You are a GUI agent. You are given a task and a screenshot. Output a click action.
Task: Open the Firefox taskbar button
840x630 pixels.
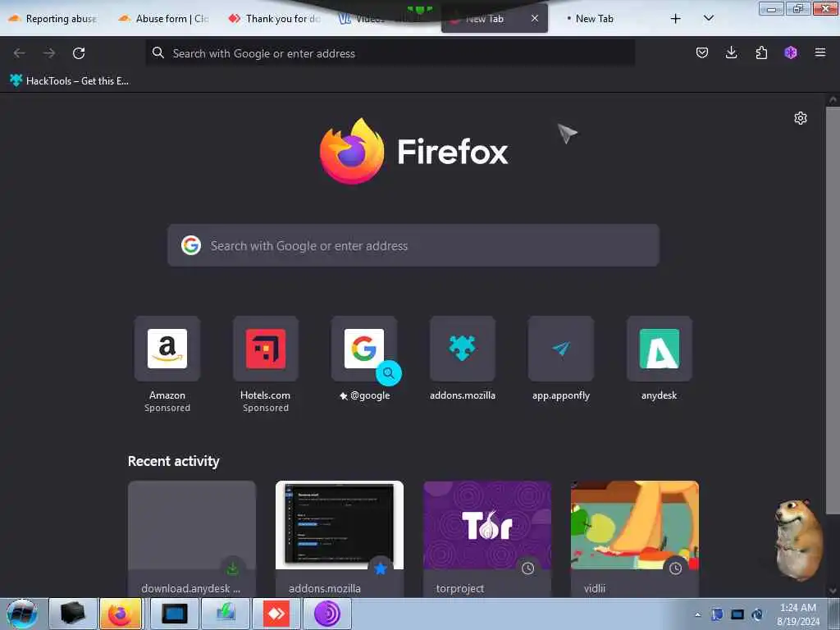point(121,614)
